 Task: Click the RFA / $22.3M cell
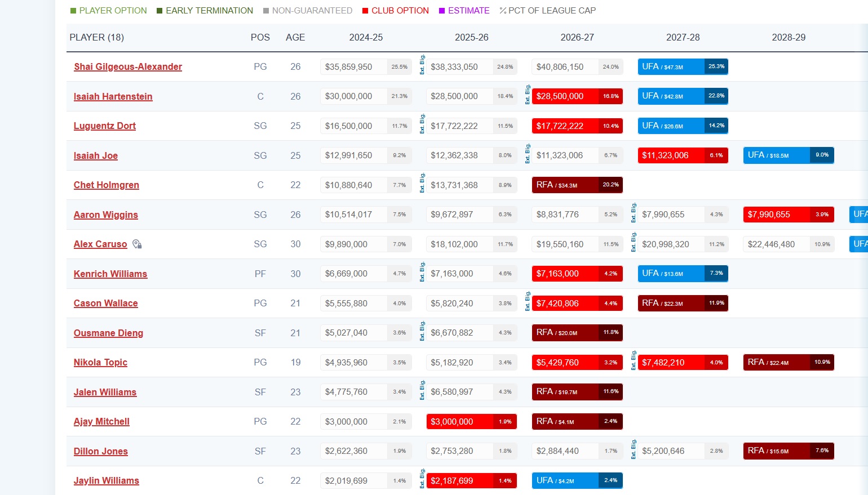pos(683,303)
